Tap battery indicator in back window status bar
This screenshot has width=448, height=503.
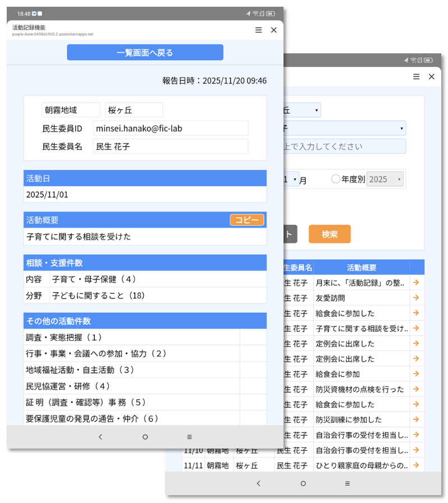pos(428,60)
